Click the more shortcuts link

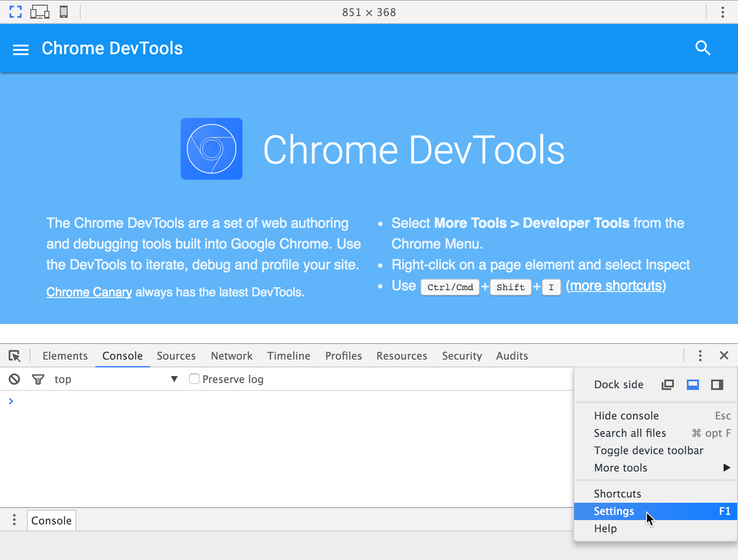616,285
